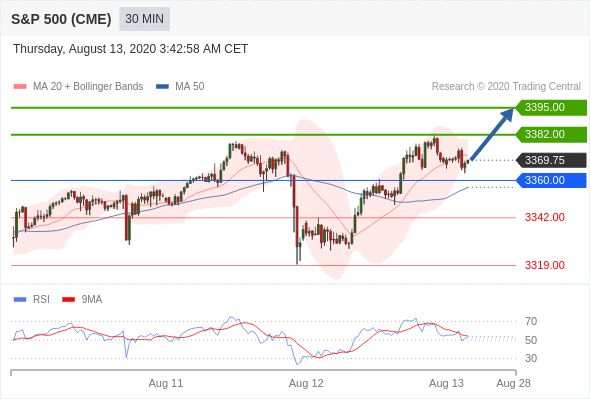Click the 3342.00 support level label
590x400 pixels.
pyautogui.click(x=544, y=217)
